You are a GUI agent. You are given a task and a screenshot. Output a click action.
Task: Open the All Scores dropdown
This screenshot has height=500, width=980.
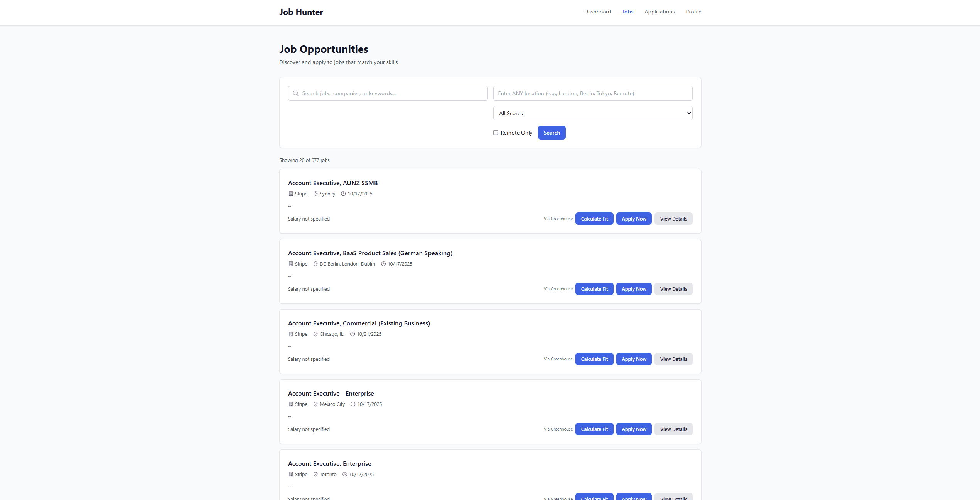[x=592, y=113]
